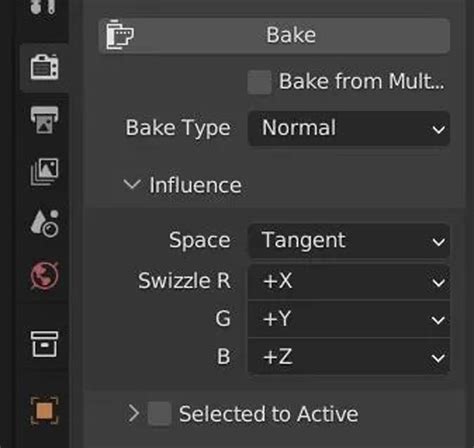Image resolution: width=474 pixels, height=448 pixels.
Task: Open the World properties tab
Action: click(x=44, y=276)
